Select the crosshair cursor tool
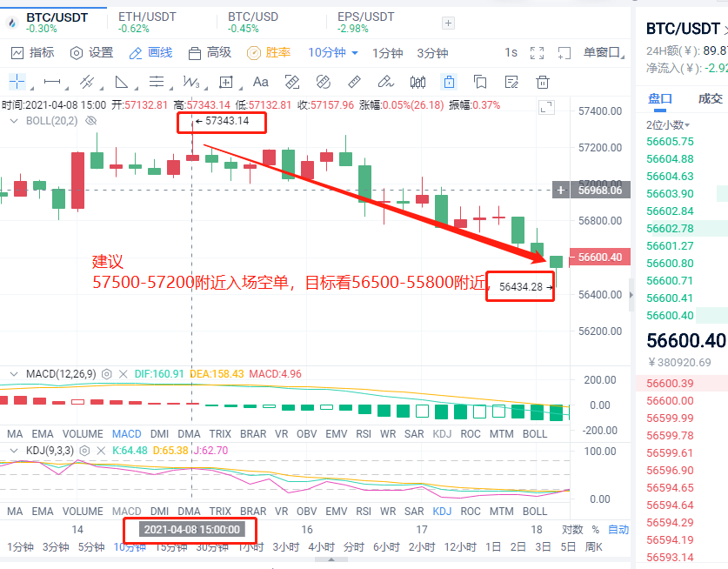This screenshot has height=569, width=728. (17, 82)
